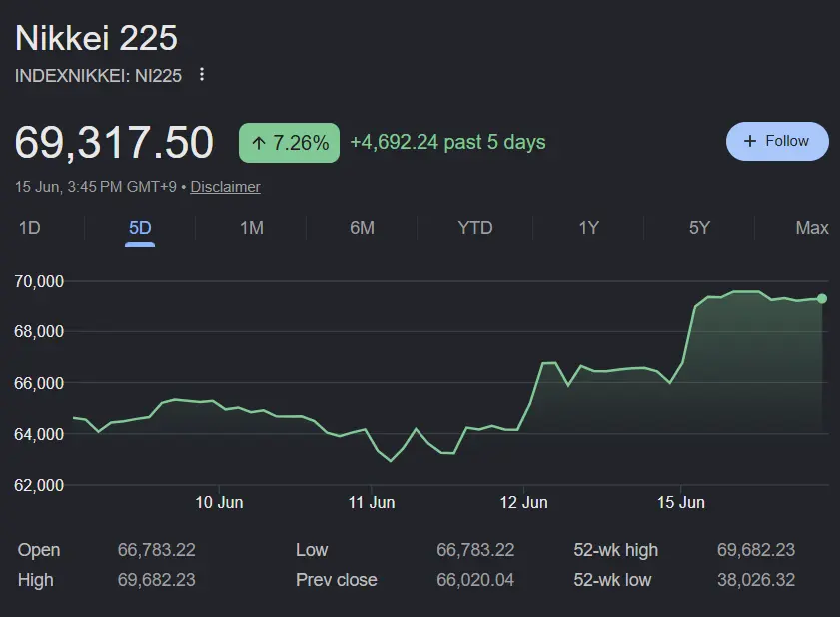The width and height of the screenshot is (840, 617).
Task: Click the 64,000 y-axis label
Action: pos(39,434)
